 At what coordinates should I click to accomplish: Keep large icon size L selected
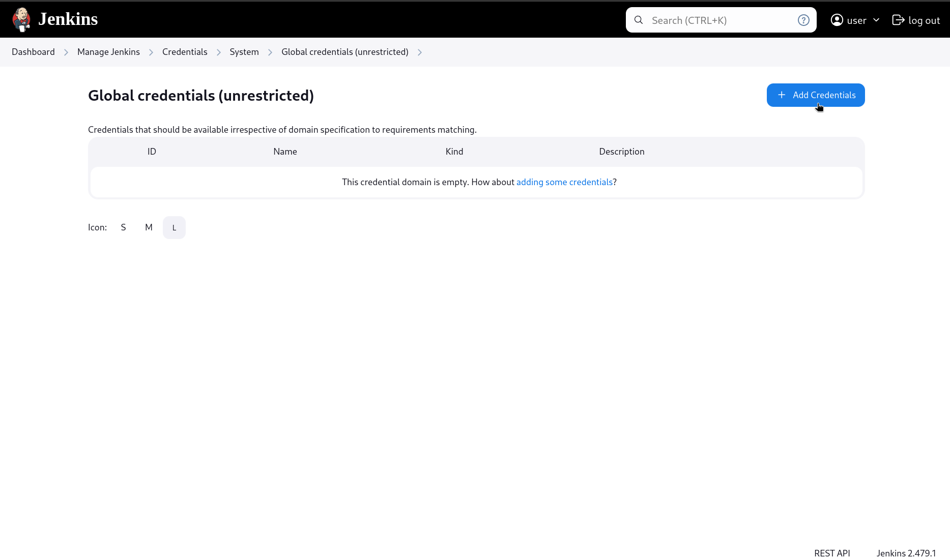(174, 227)
